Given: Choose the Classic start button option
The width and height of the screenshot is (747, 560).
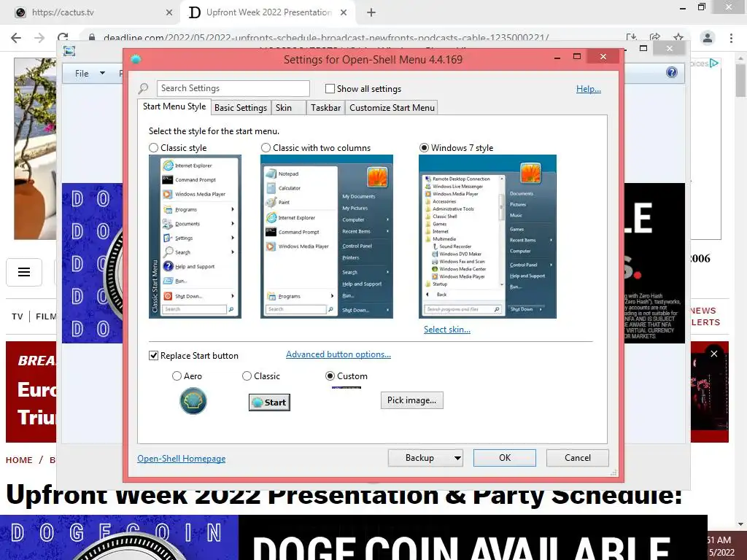Looking at the screenshot, I should [247, 376].
